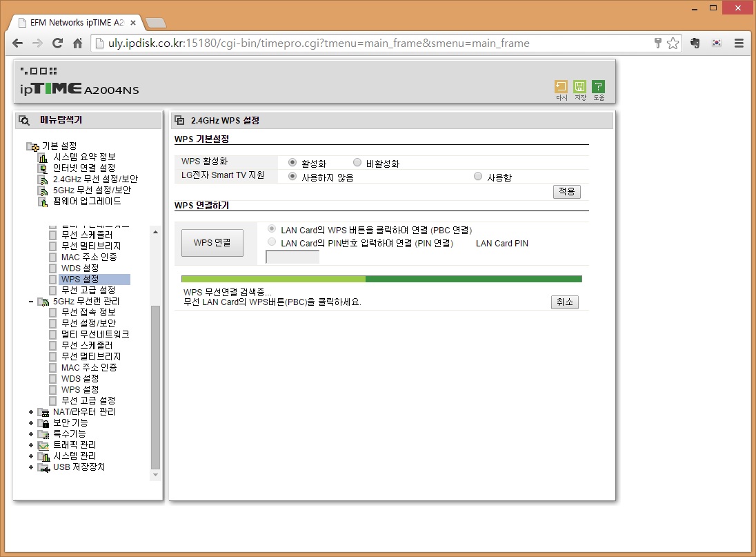Expand the 보안 기능 tree node
Screen dimensions: 756x557
(31, 423)
